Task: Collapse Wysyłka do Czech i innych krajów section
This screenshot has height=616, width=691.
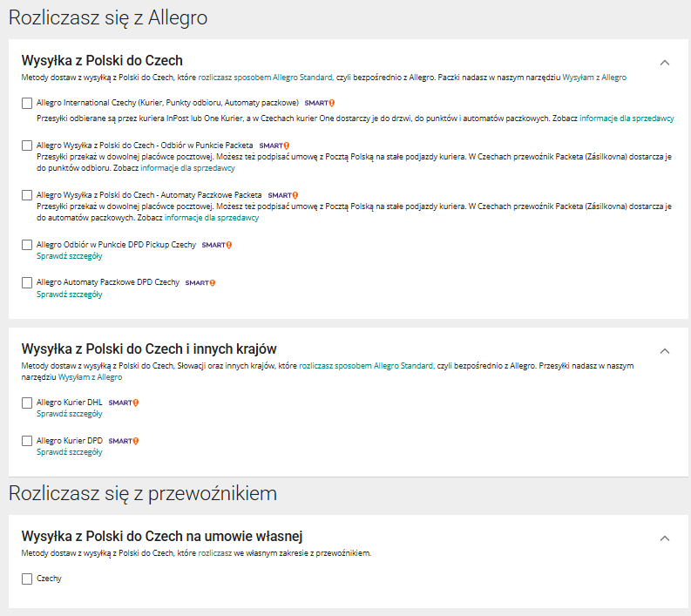Action: click(665, 351)
